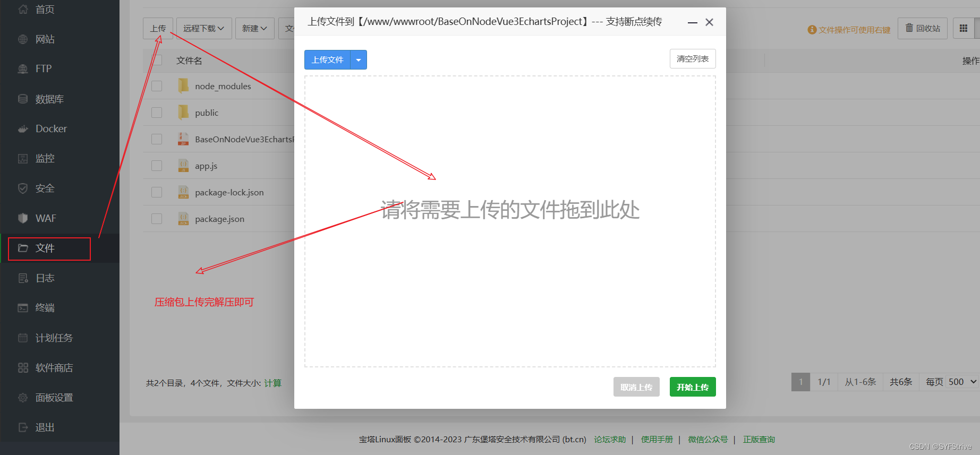
Task: Open the 回收站 recycle bin
Action: pyautogui.click(x=923, y=28)
